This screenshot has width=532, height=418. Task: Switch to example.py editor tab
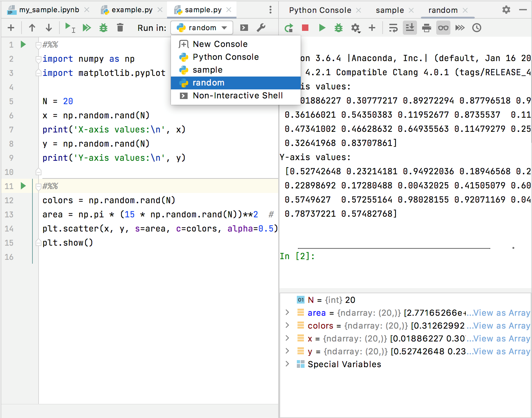point(132,10)
